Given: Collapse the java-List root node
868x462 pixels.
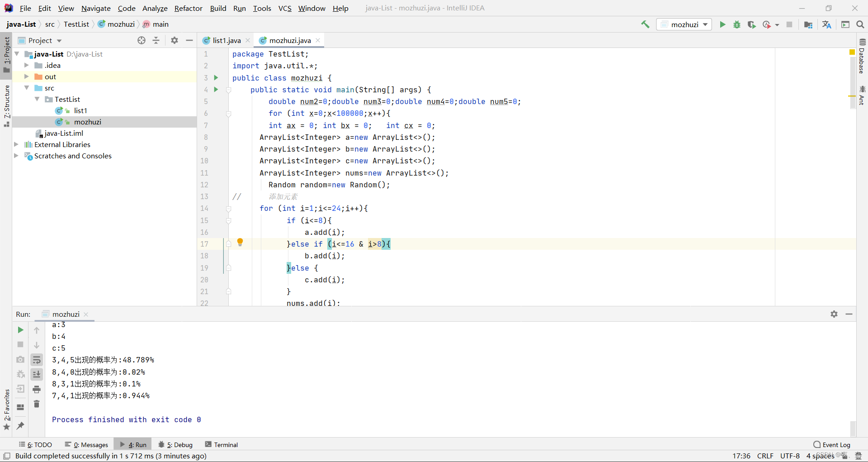Looking at the screenshot, I should pyautogui.click(x=17, y=54).
